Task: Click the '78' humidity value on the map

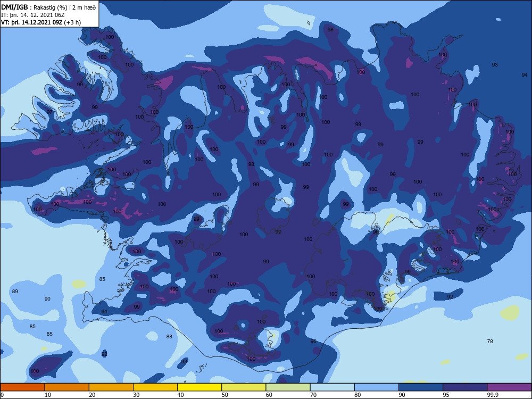Action: click(490, 342)
